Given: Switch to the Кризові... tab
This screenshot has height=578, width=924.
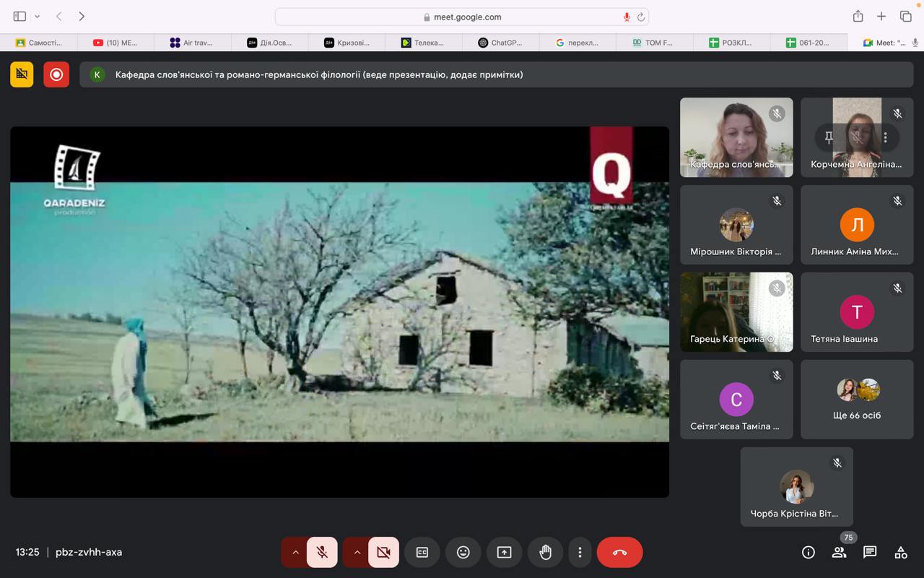Looking at the screenshot, I should coord(346,43).
